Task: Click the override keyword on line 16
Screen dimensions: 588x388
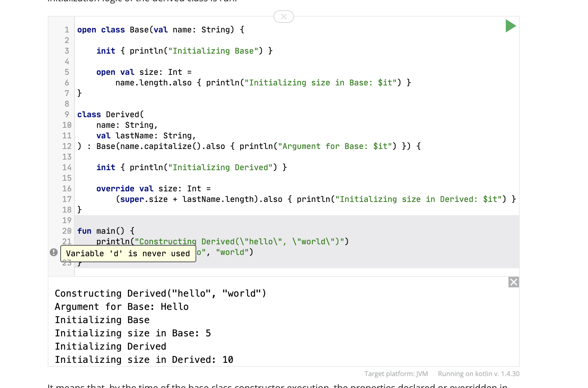Action: pos(115,188)
